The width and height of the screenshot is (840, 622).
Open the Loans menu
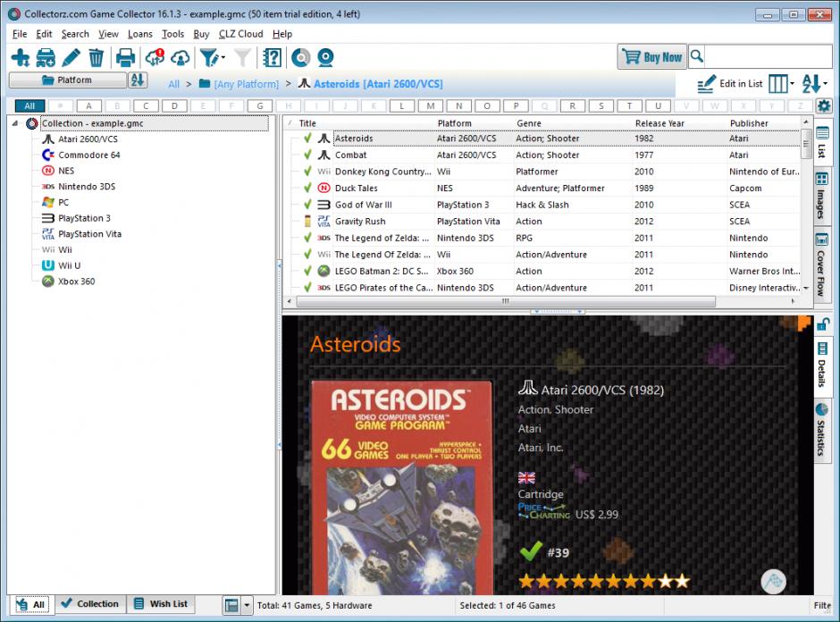(139, 34)
